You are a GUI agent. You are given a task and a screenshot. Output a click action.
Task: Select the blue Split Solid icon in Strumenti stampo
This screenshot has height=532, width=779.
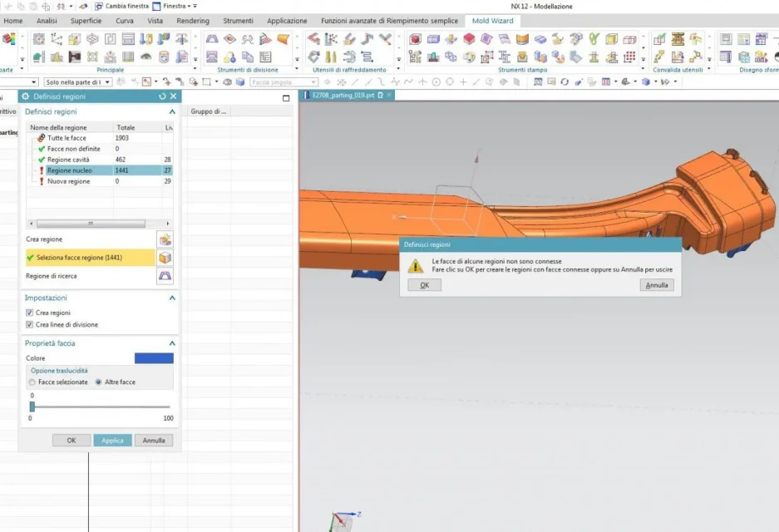[433, 39]
